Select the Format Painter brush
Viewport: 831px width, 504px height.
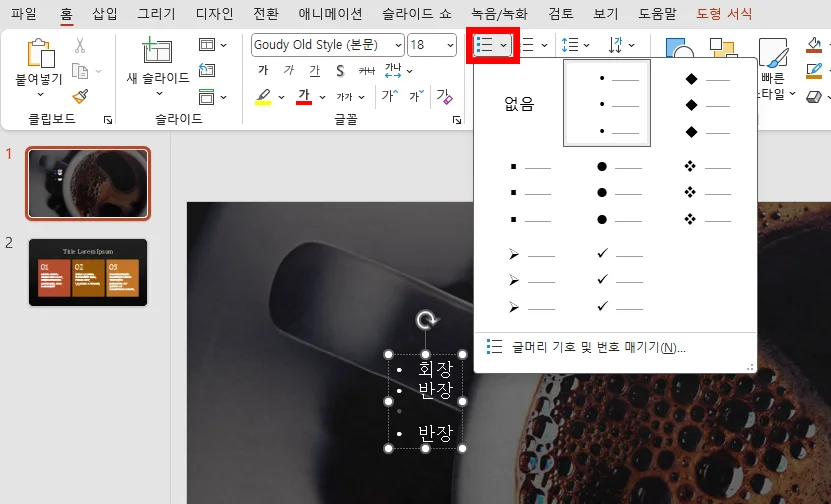tap(80, 96)
